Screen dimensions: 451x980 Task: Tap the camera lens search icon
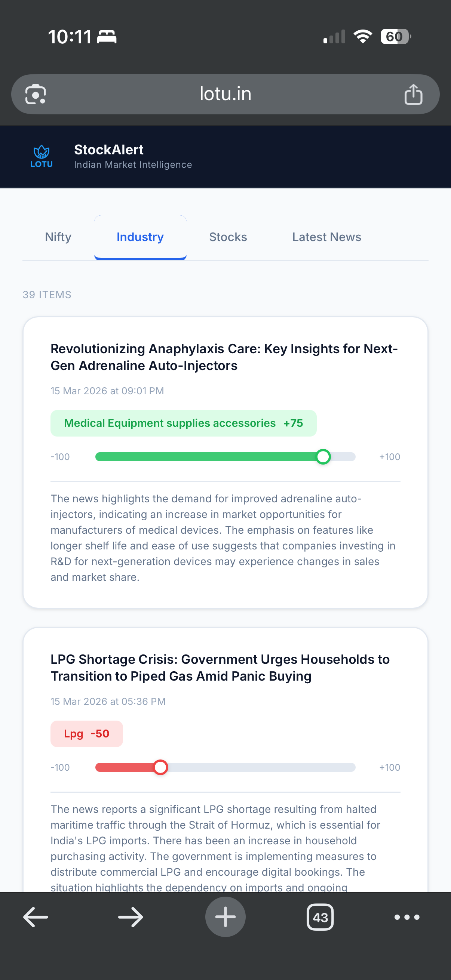tap(36, 94)
